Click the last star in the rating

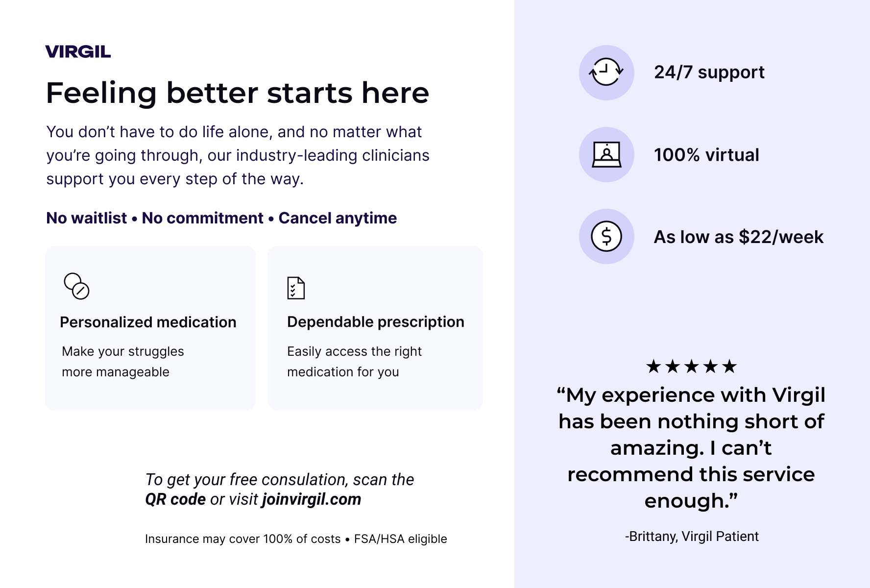[x=729, y=366]
